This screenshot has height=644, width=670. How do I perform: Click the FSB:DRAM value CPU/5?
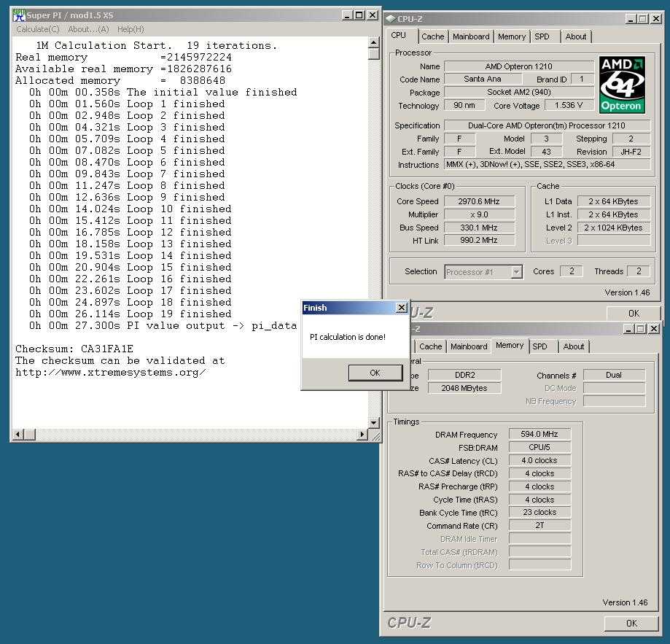point(539,447)
